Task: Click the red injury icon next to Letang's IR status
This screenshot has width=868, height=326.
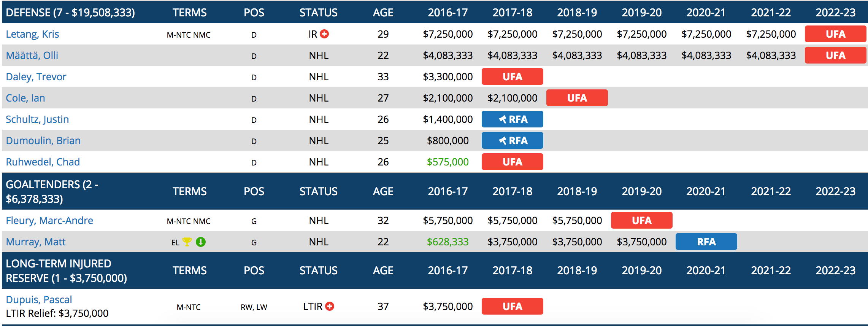Action: (x=324, y=34)
